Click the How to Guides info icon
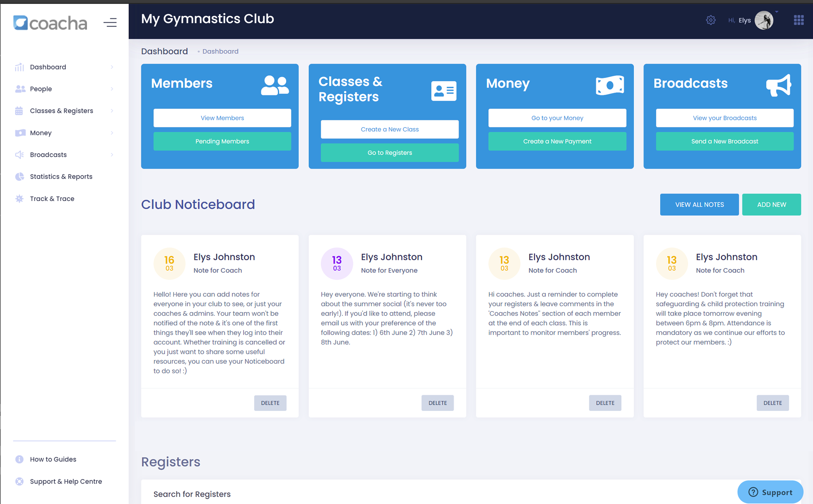 click(x=19, y=459)
